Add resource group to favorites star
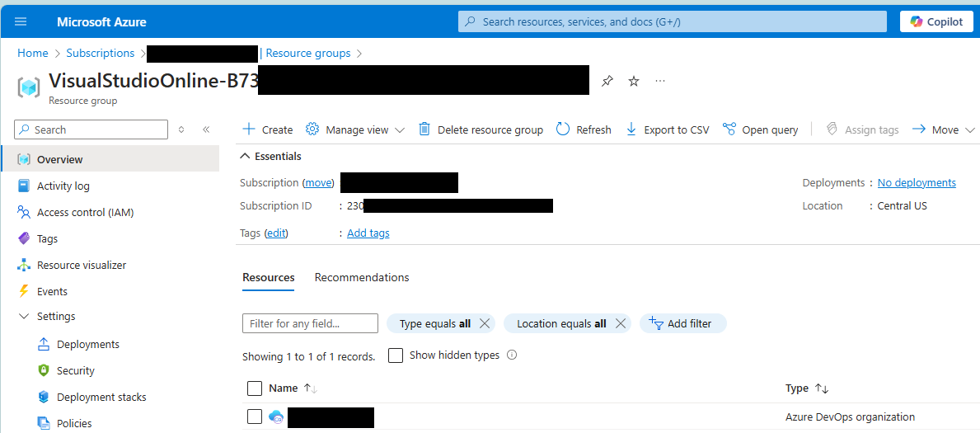 (x=634, y=81)
